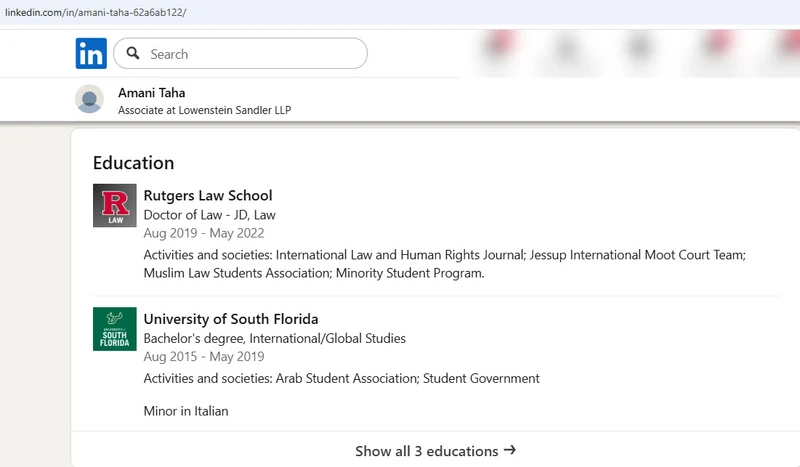The image size is (800, 467).
Task: Click the arrow beside Show all 3 educations
Action: [x=510, y=450]
